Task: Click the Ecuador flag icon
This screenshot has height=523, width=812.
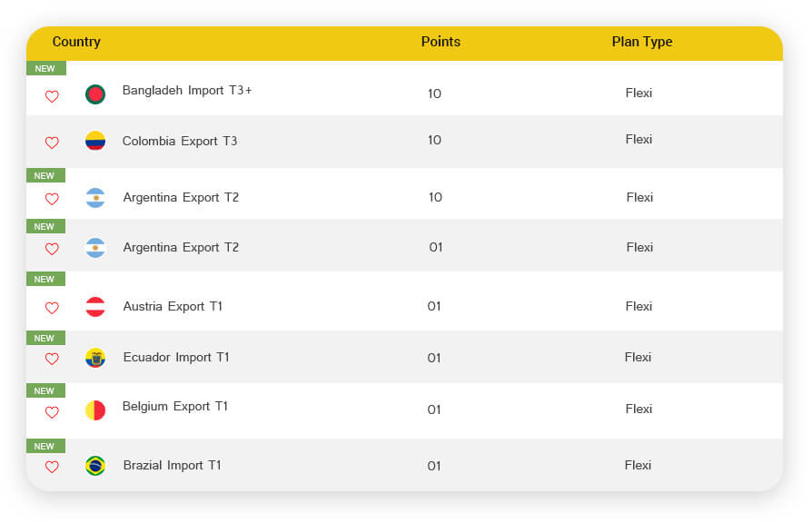Action: point(95,358)
